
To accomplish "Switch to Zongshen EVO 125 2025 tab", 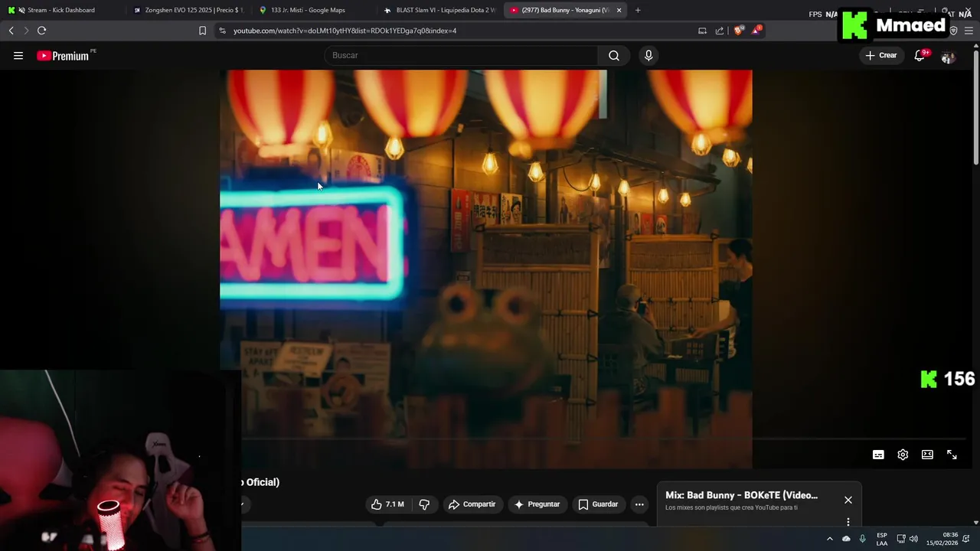I will (x=188, y=10).
